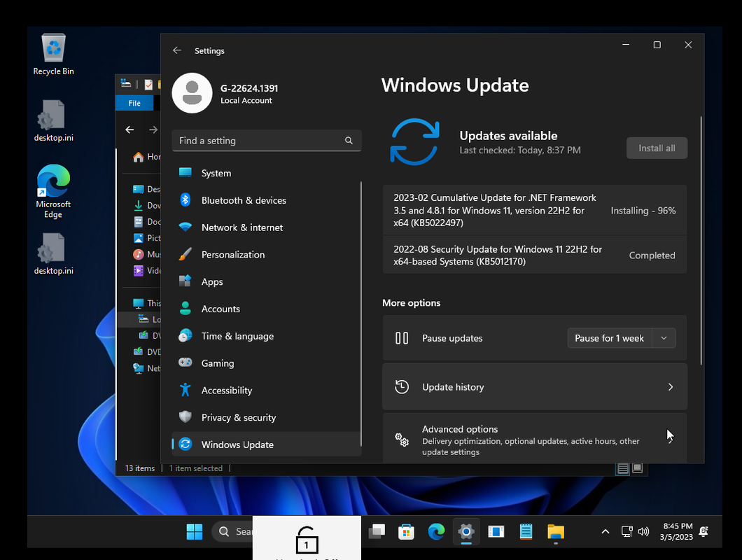
Task: Open Advanced options row
Action: click(535, 437)
